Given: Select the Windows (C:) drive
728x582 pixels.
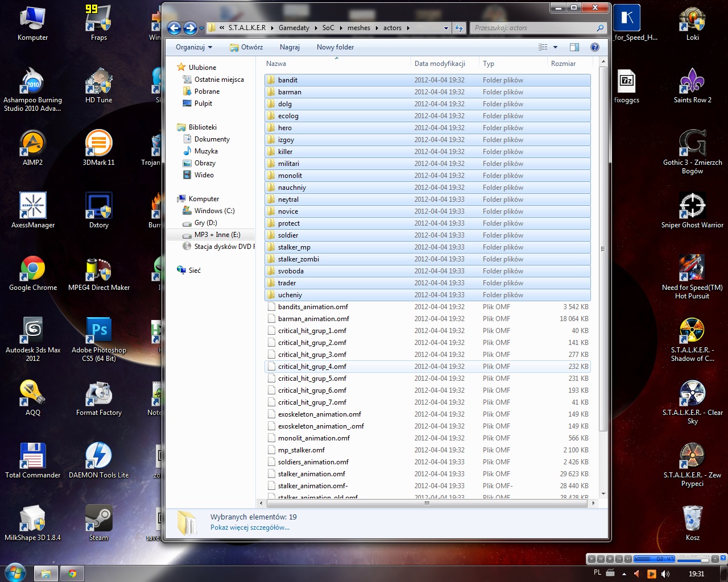Looking at the screenshot, I should [x=214, y=211].
